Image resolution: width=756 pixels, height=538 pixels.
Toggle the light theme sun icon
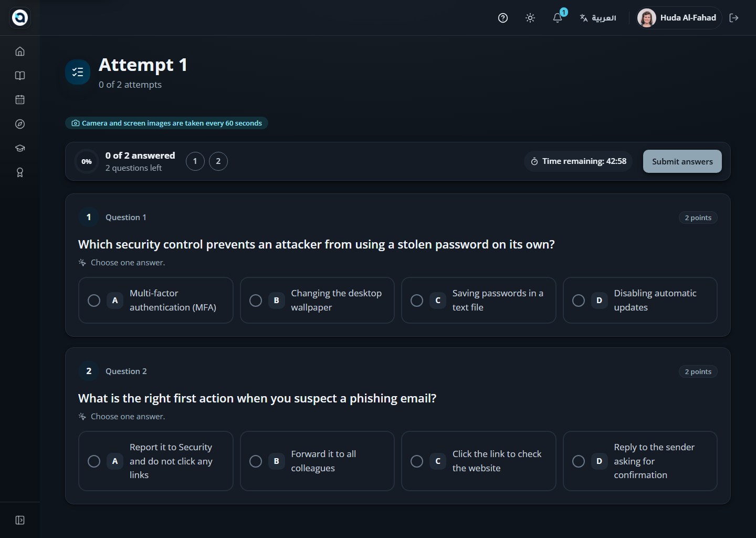pos(530,18)
